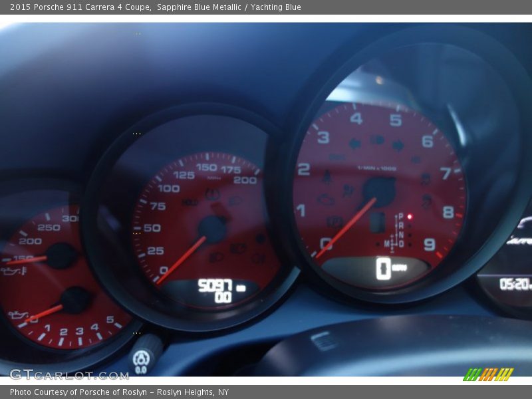Click the 200 mark on oil temperature gauge

(x=30, y=241)
